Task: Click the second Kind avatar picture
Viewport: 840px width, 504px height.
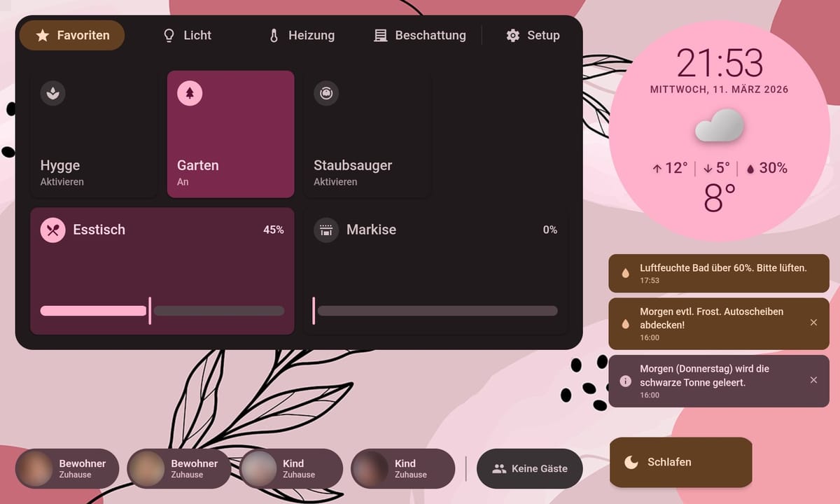Action: [x=370, y=468]
